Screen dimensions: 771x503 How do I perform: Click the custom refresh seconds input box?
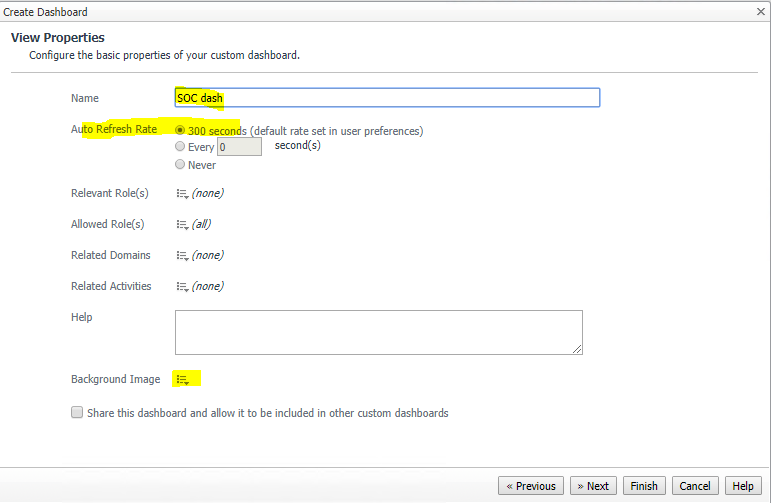(240, 147)
